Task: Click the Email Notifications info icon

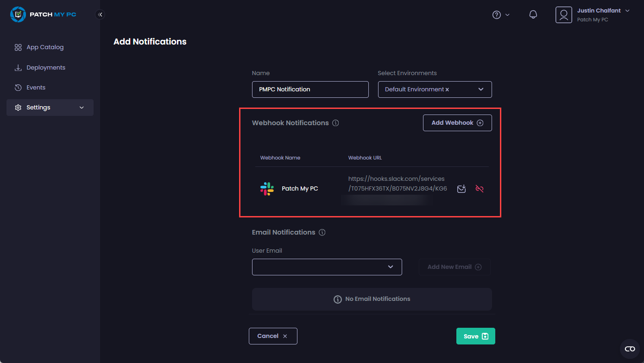Action: click(x=322, y=233)
